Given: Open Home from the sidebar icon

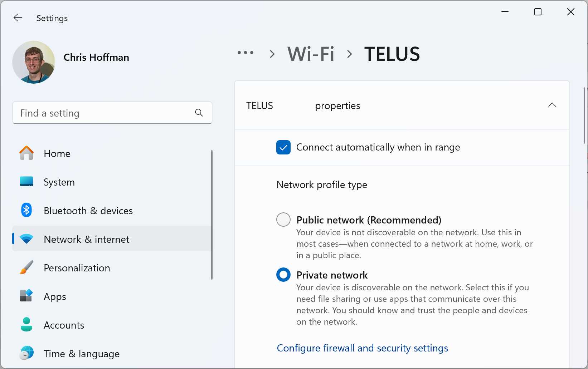Looking at the screenshot, I should click(26, 153).
